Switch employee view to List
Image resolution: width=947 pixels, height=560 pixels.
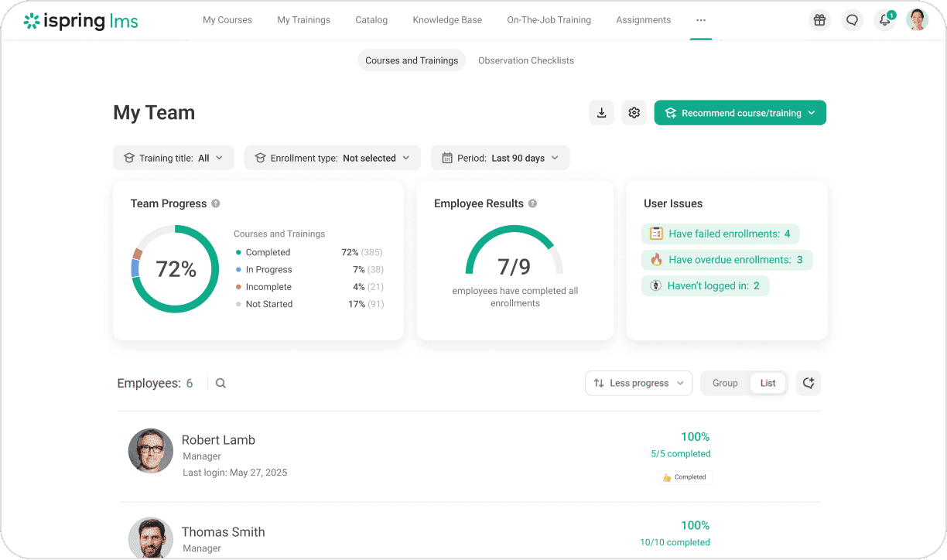[768, 383]
